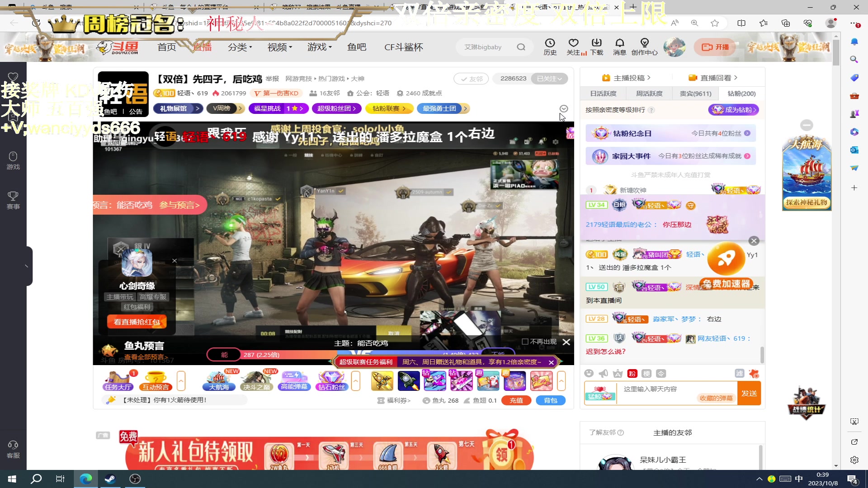Screen dimensions: 868x488
Task: Toggle the 已关注 follow status button
Action: pyautogui.click(x=549, y=79)
